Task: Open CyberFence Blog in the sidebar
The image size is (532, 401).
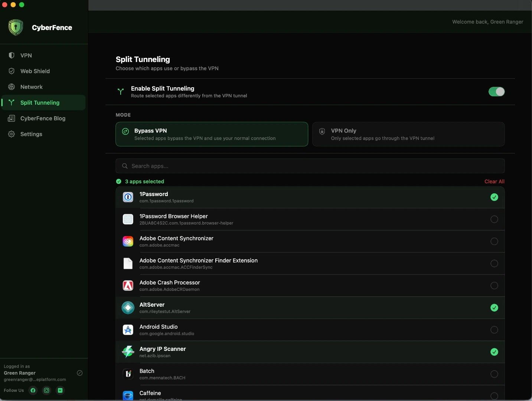Action: pos(43,118)
